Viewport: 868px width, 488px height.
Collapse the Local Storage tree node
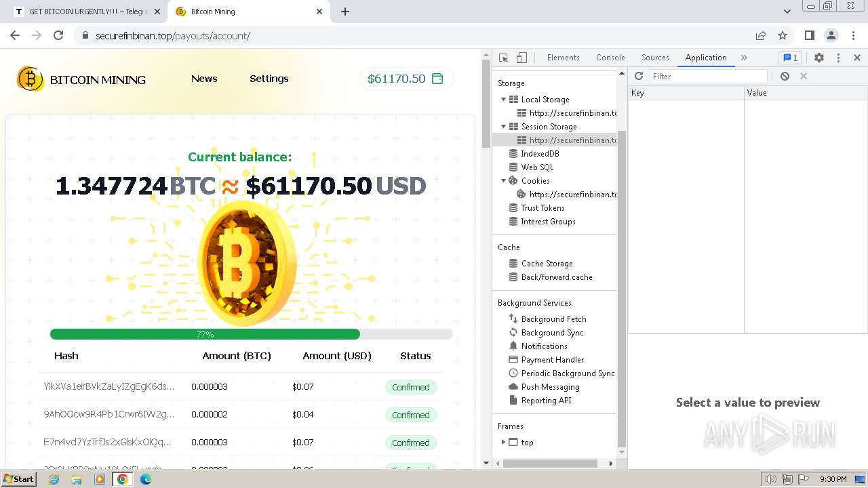(x=503, y=100)
